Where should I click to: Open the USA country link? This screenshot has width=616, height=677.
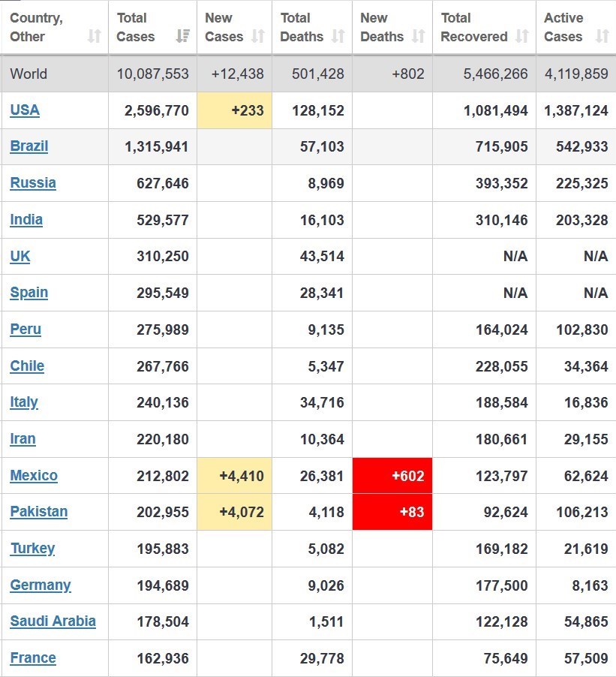coord(25,110)
